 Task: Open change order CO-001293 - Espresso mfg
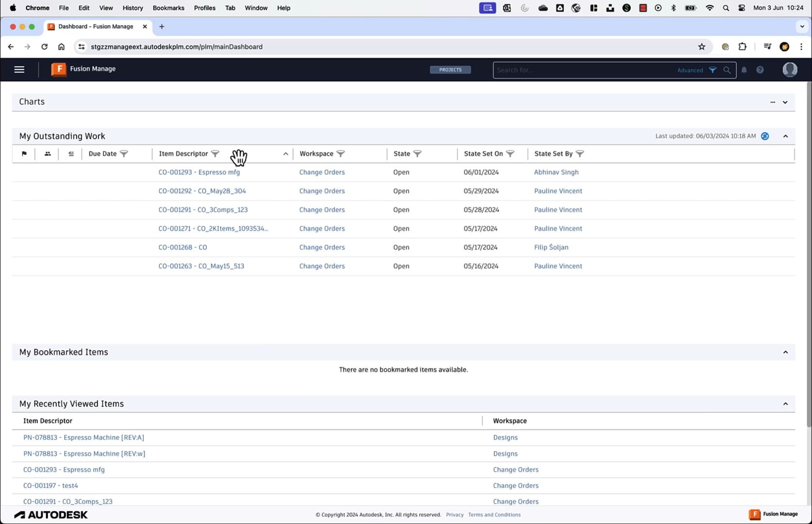click(199, 172)
